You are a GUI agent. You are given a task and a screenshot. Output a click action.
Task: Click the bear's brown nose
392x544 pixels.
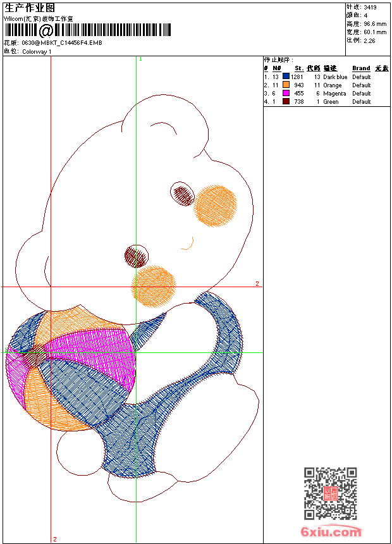137,256
